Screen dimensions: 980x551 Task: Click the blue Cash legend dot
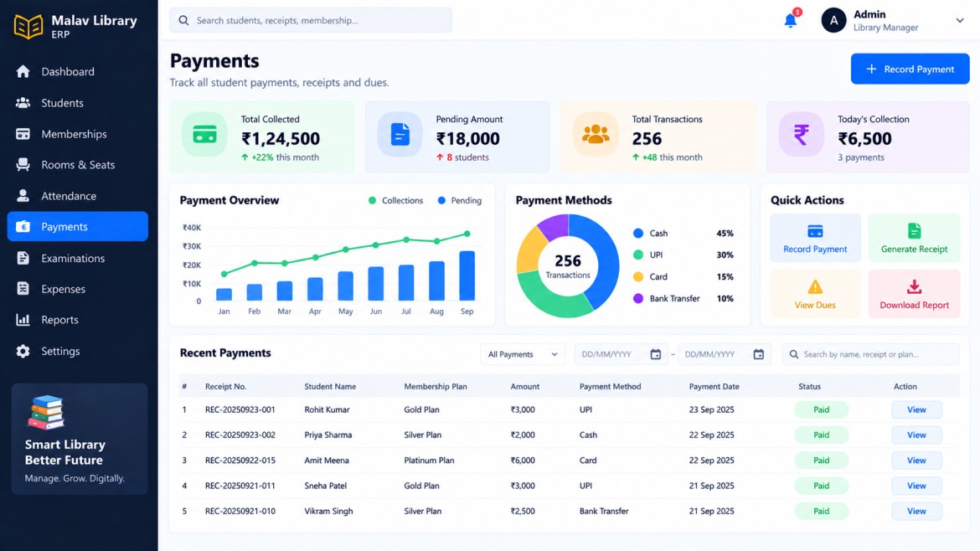(x=638, y=233)
